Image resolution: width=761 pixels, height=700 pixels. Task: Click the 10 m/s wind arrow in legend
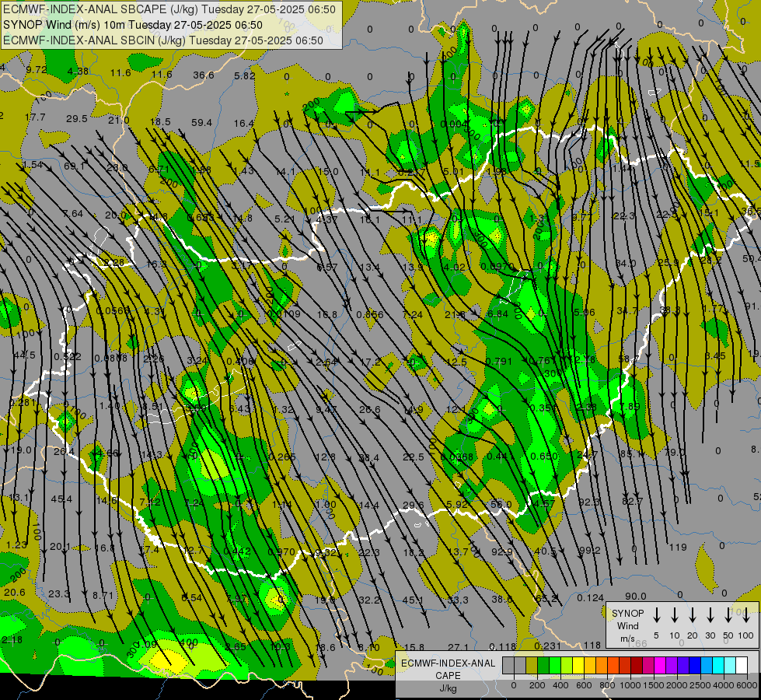click(x=675, y=615)
